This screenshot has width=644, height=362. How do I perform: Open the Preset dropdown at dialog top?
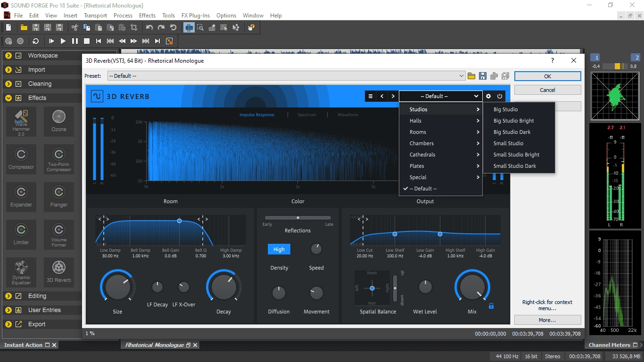tap(286, 76)
